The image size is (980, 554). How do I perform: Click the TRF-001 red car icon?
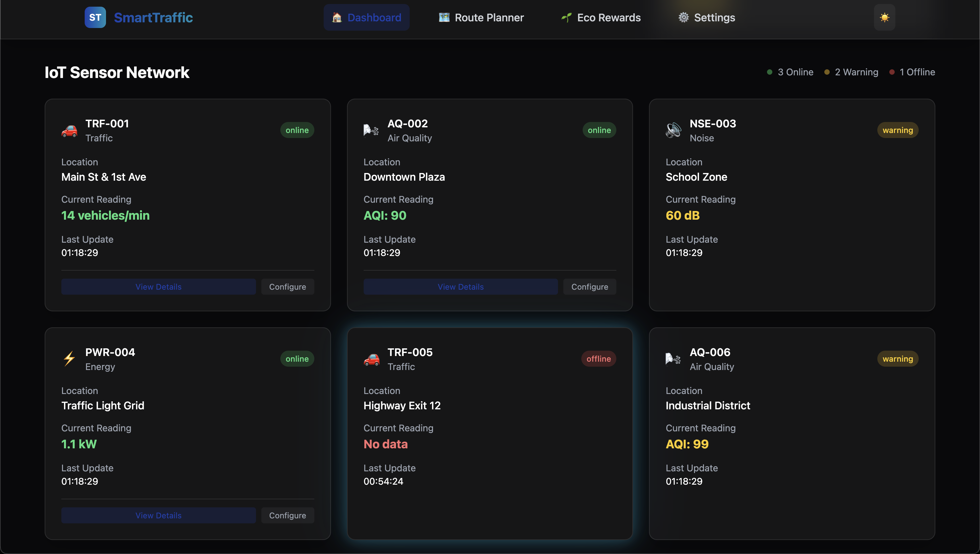click(x=69, y=131)
